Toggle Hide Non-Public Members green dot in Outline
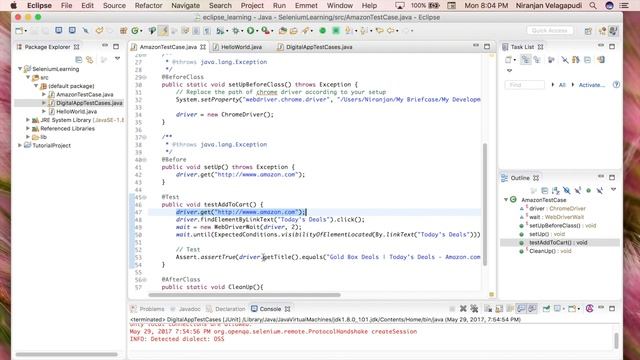The width and height of the screenshot is (640, 360). [589, 191]
